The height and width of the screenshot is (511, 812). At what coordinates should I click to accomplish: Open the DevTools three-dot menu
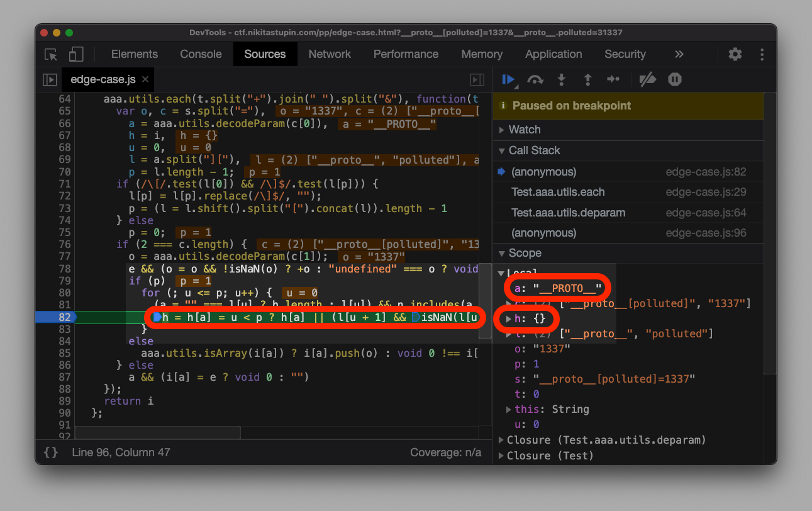(762, 55)
